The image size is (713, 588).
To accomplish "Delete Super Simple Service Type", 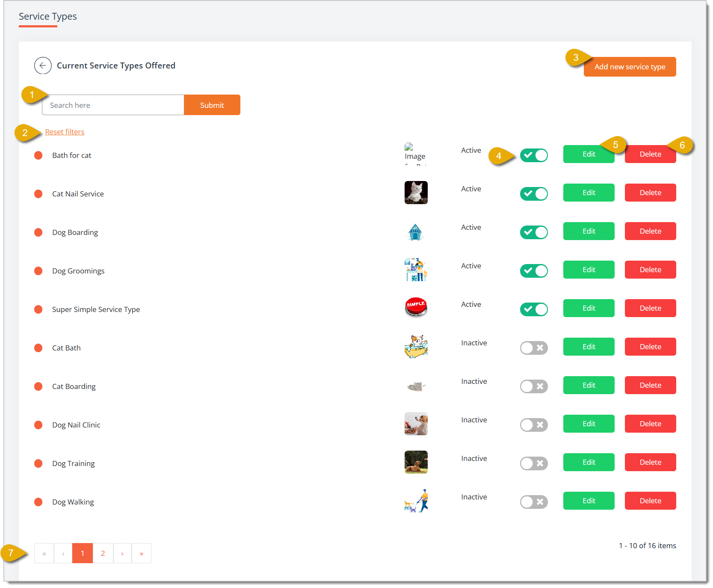I will (x=650, y=308).
